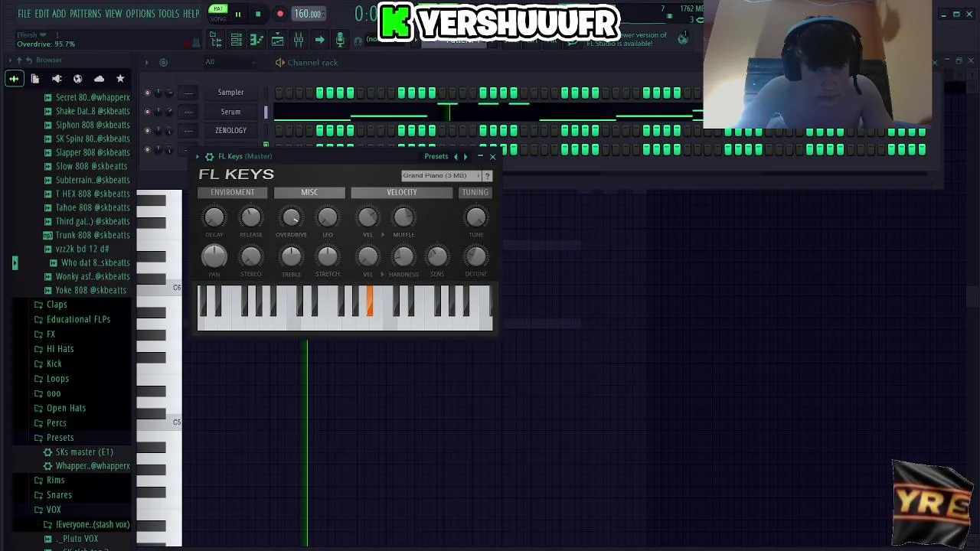Click the Sampler mixer track number box
The image size is (980, 551).
point(188,93)
